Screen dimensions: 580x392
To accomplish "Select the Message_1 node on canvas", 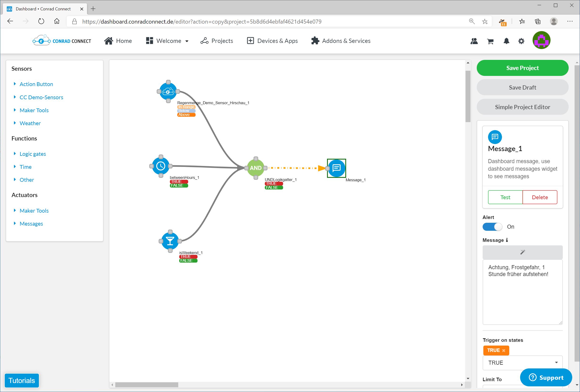I will [336, 168].
